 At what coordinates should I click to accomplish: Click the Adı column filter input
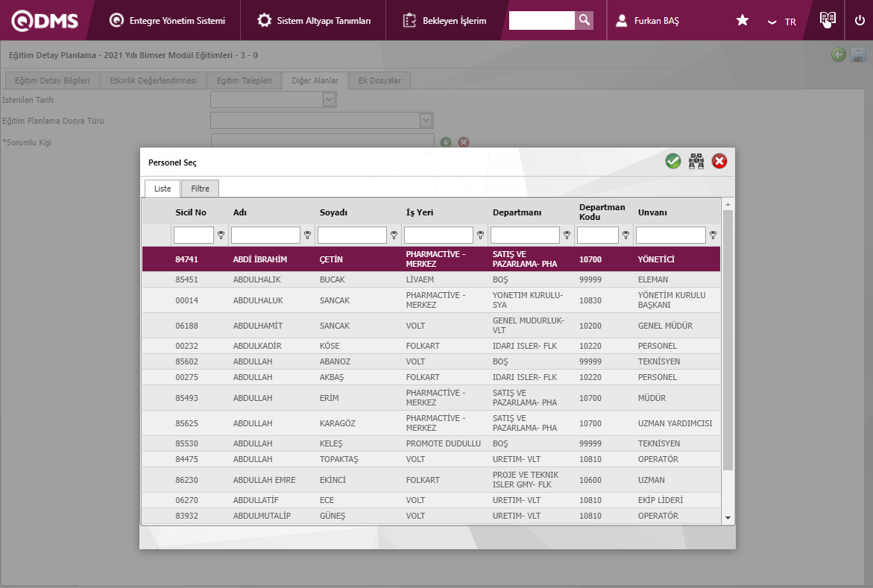pos(265,235)
